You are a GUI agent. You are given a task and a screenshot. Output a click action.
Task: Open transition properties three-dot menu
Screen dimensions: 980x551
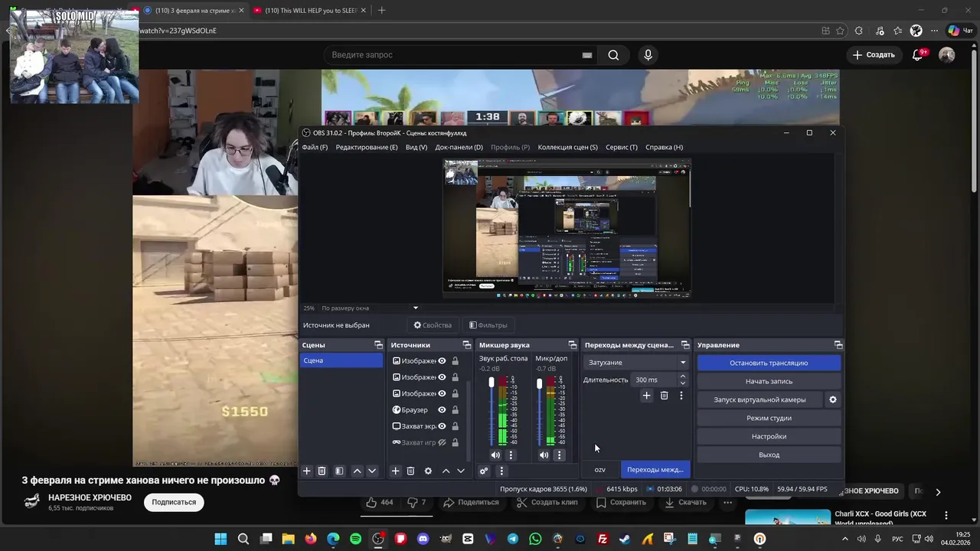point(681,396)
